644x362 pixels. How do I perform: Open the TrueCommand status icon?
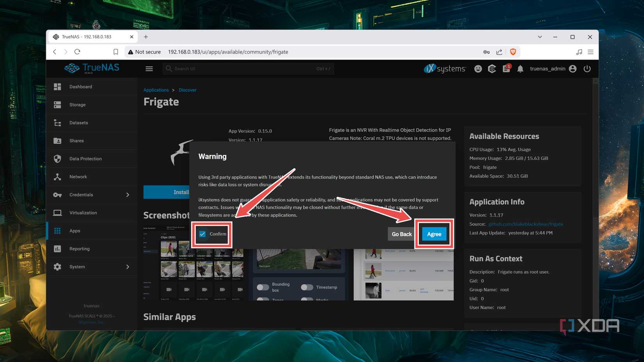(x=492, y=69)
